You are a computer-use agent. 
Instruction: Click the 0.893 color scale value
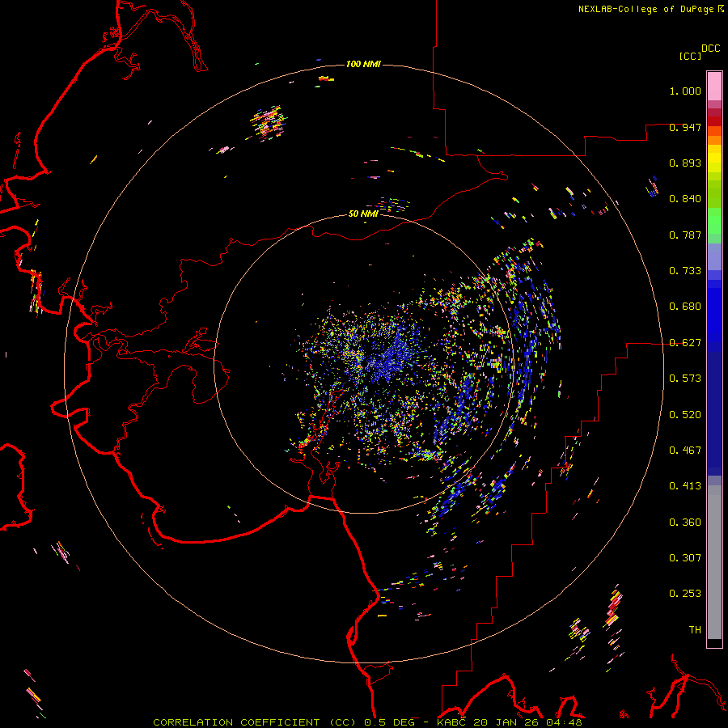click(x=685, y=163)
